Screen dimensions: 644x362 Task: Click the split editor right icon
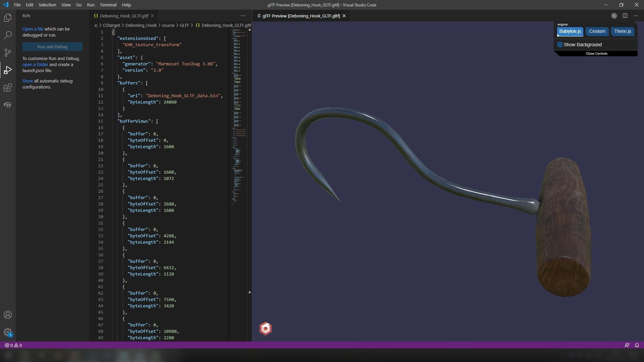[625, 16]
